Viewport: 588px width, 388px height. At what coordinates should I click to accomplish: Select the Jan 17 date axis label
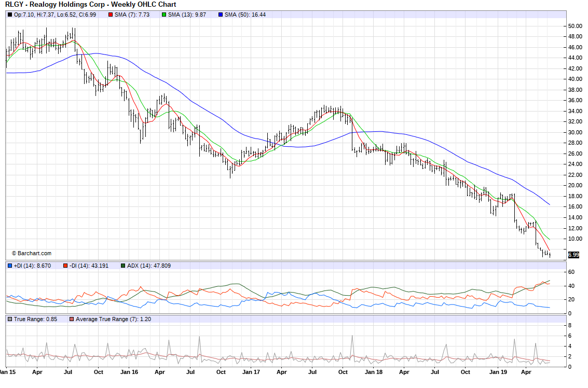[251, 372]
